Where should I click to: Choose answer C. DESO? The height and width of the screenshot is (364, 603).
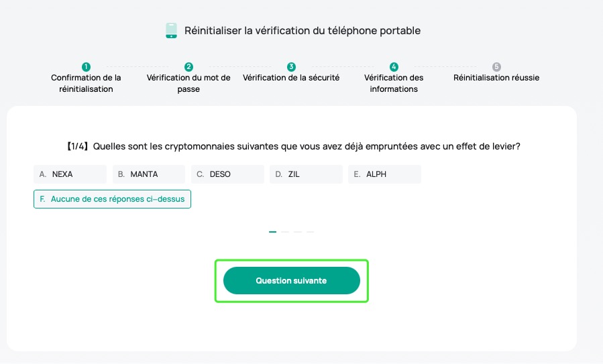tap(227, 174)
